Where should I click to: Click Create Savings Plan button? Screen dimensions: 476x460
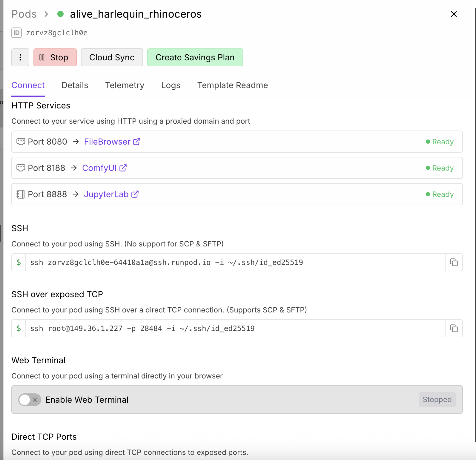(x=195, y=57)
